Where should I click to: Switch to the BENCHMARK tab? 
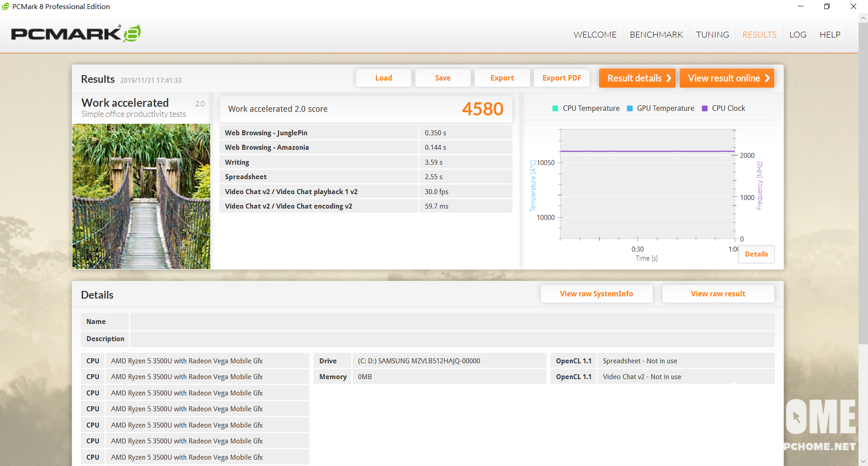coord(656,35)
